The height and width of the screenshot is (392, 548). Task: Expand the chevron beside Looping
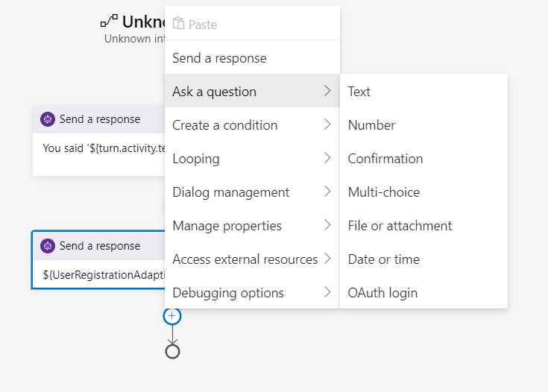coord(327,158)
